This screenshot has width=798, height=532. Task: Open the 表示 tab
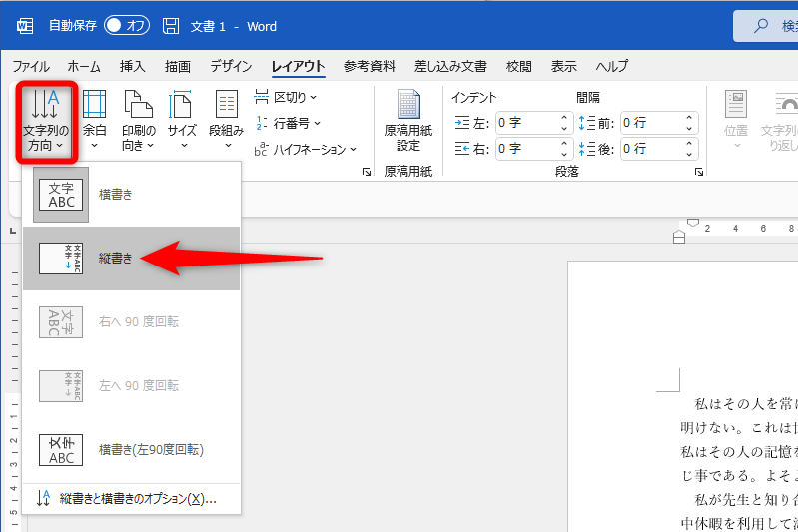564,66
